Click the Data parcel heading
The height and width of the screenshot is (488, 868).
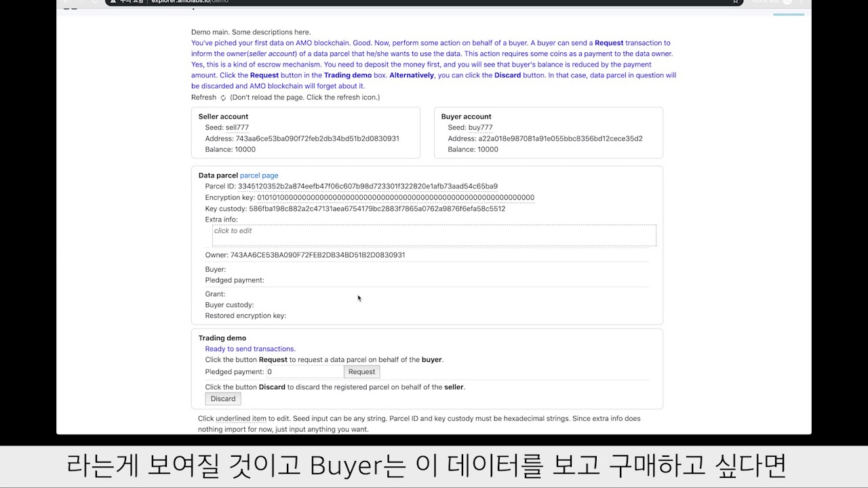218,176
